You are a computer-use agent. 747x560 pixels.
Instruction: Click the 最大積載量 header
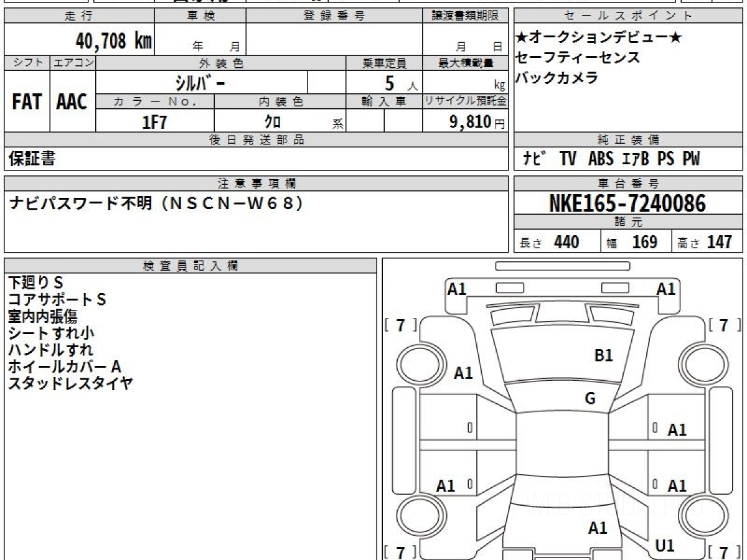tap(466, 63)
